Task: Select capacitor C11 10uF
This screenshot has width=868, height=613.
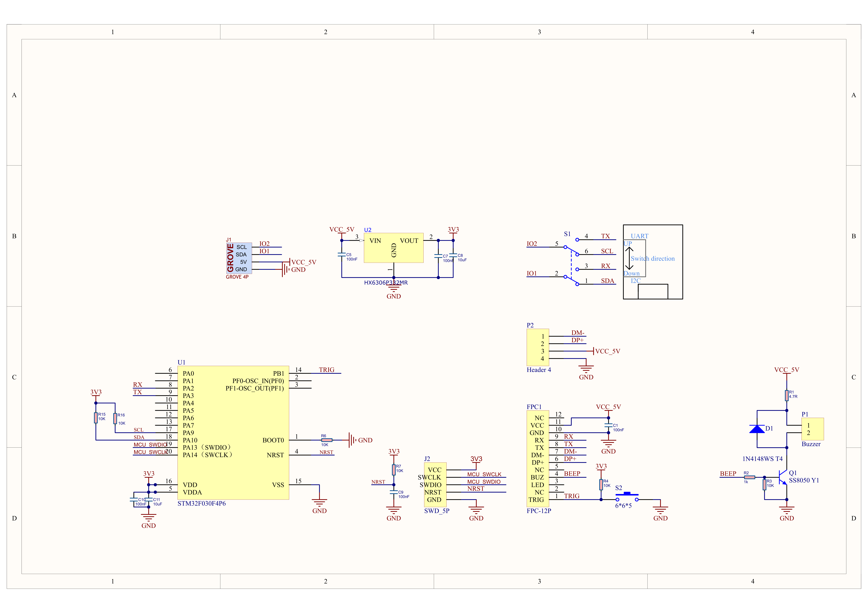Action: click(149, 500)
